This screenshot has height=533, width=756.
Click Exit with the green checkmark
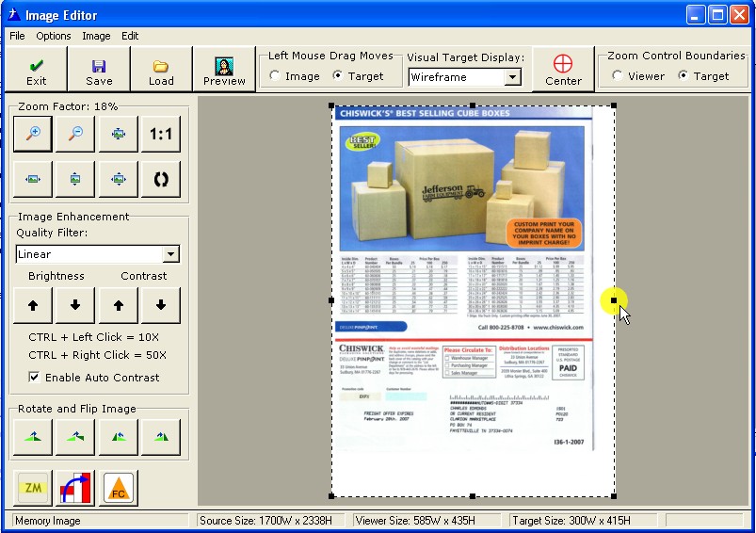coord(36,70)
